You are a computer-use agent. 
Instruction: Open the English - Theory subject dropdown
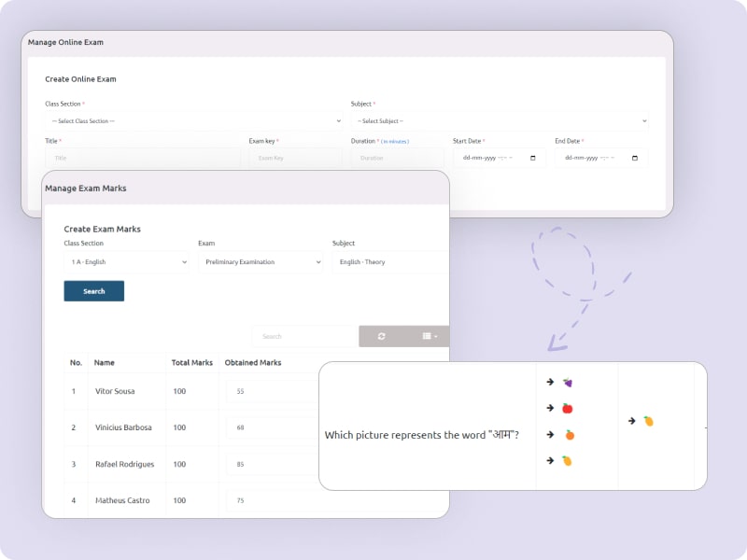point(389,262)
